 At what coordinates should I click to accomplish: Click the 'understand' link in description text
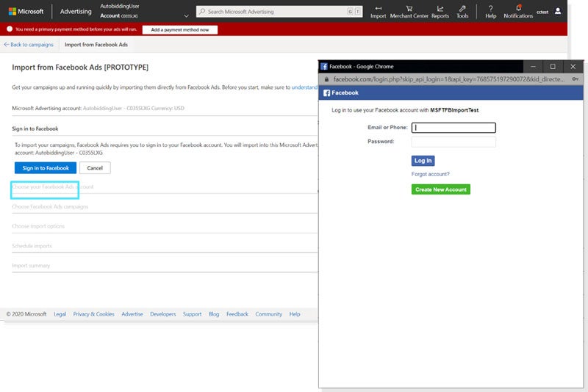[x=304, y=87]
